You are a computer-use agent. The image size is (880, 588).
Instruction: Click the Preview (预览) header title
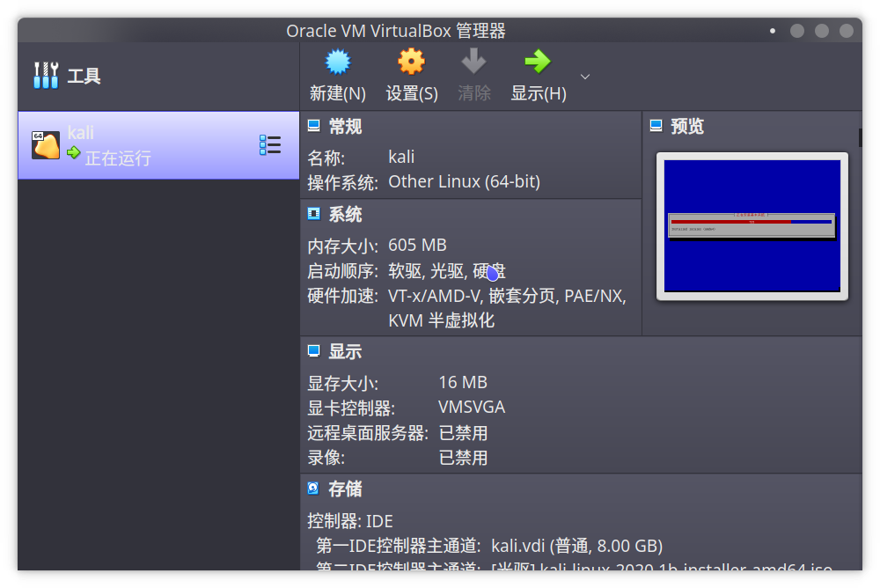coord(687,126)
